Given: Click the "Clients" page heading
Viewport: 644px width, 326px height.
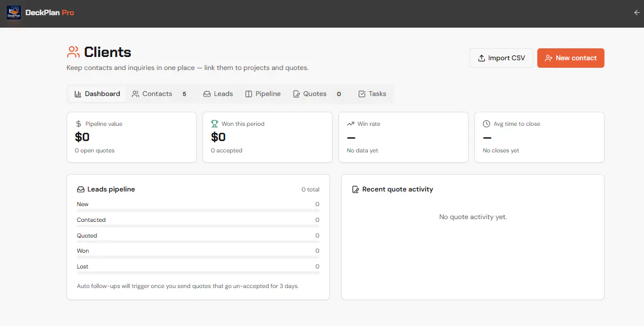Looking at the screenshot, I should [x=108, y=52].
